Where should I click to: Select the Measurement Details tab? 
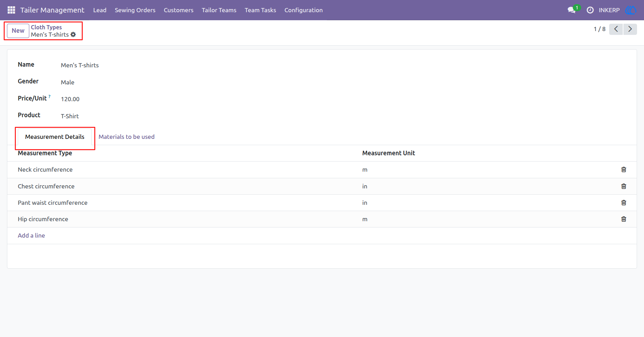pos(55,137)
